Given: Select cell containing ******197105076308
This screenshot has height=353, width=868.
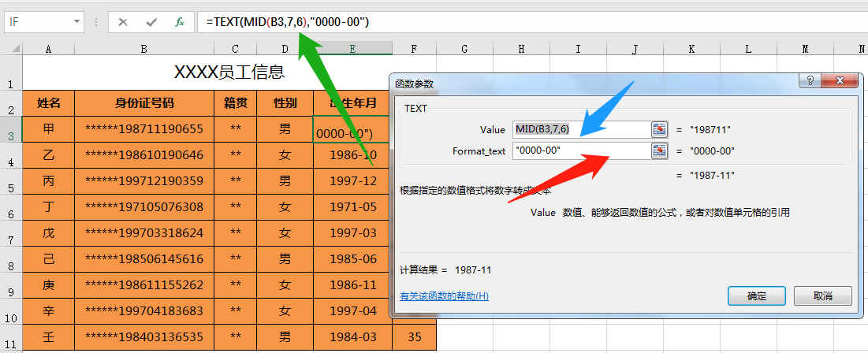Looking at the screenshot, I should [x=144, y=207].
